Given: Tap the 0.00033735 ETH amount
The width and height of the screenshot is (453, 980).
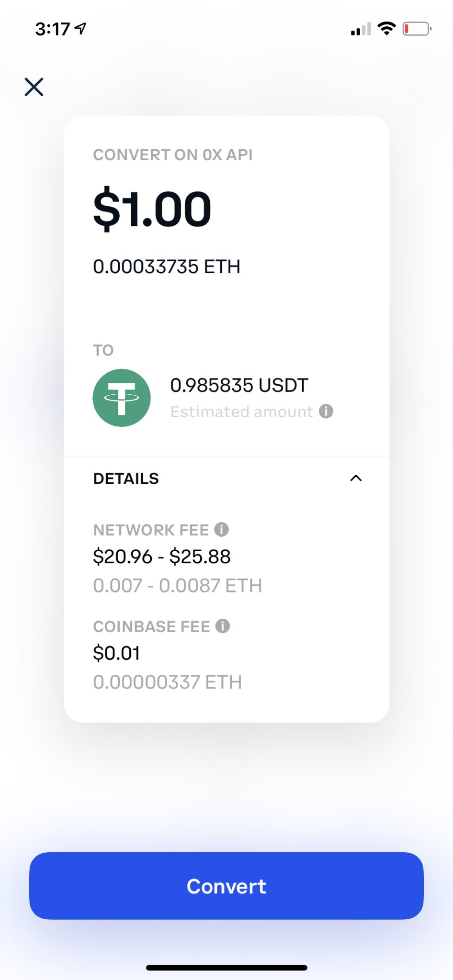Looking at the screenshot, I should [167, 267].
